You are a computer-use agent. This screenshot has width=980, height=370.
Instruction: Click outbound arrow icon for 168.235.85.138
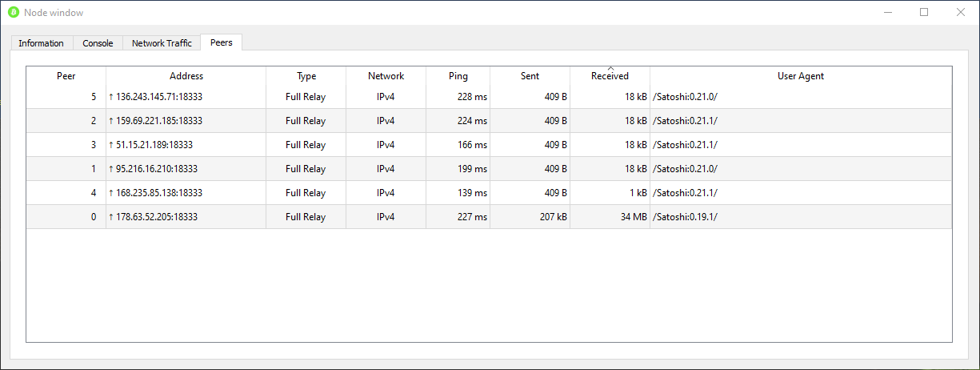(x=111, y=193)
